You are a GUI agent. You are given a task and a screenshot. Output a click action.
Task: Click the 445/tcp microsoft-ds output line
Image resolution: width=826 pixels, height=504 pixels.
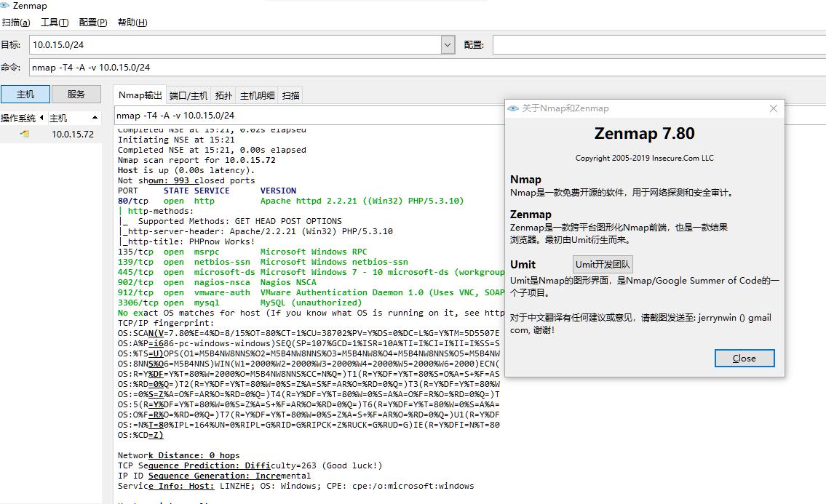click(311, 272)
